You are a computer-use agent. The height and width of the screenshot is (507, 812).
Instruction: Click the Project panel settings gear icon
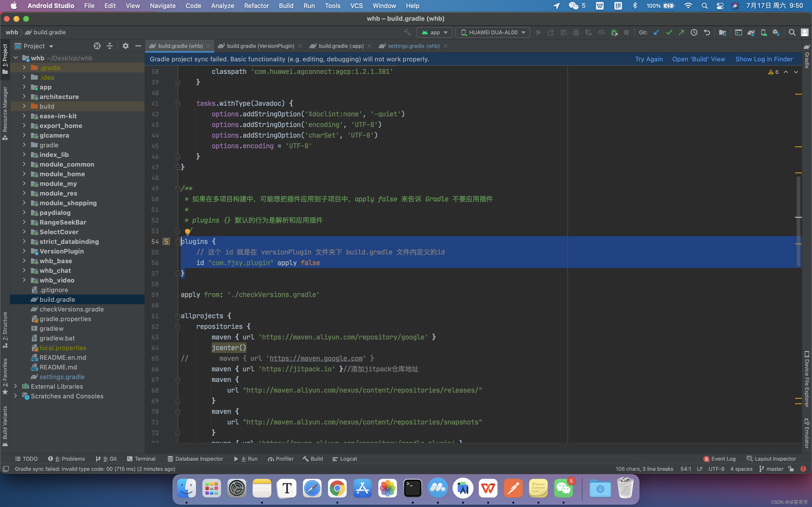tap(125, 46)
